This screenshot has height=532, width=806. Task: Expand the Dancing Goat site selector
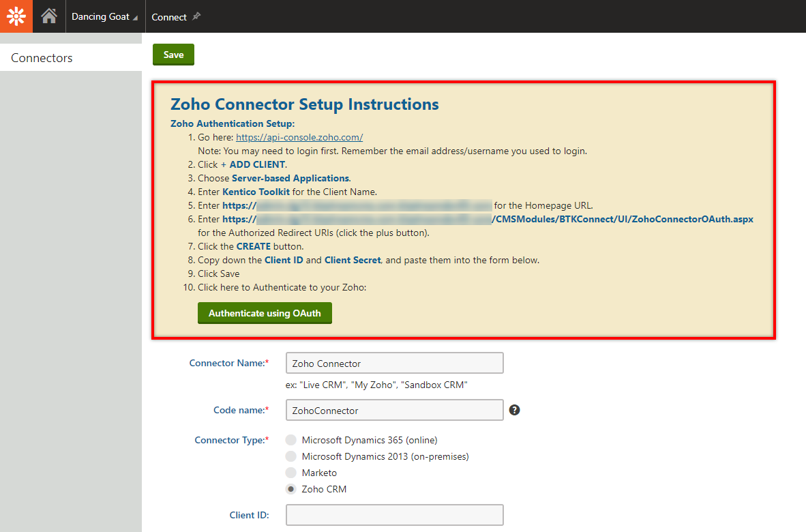105,16
